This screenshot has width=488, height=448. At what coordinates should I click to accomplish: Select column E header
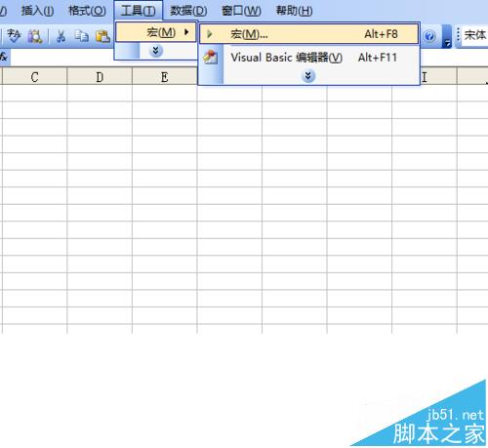(165, 77)
